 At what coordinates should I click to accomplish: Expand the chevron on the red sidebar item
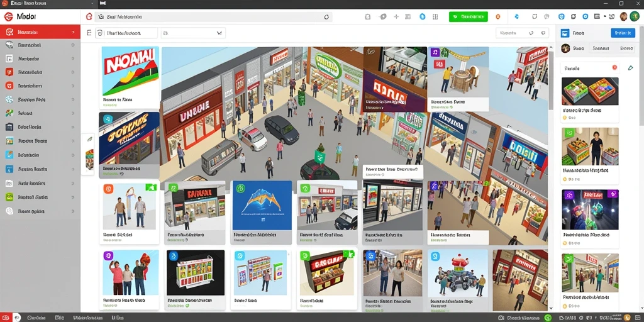coord(73,32)
